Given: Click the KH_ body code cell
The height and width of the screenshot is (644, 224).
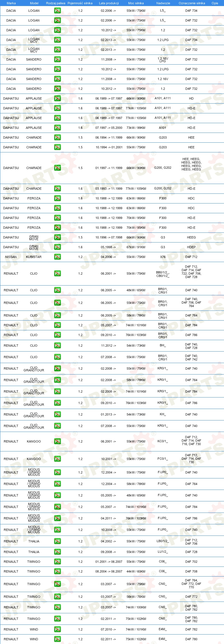Looking at the screenshot, I should [163, 414].
